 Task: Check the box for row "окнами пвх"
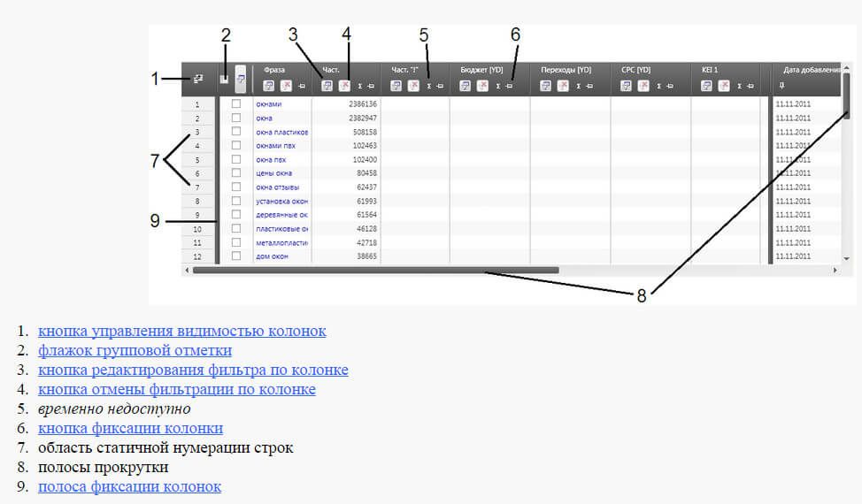[x=235, y=145]
